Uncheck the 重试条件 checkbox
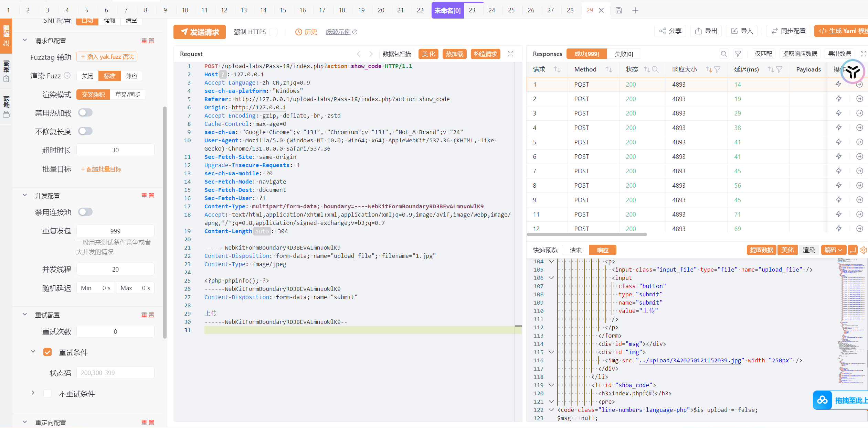Viewport: 868px width, 428px height. point(47,352)
